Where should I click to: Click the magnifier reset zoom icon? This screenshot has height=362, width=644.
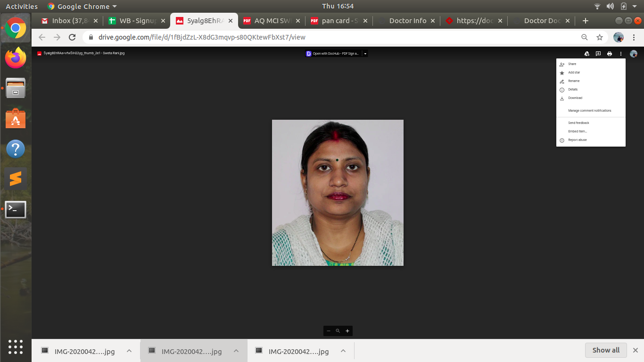click(338, 331)
